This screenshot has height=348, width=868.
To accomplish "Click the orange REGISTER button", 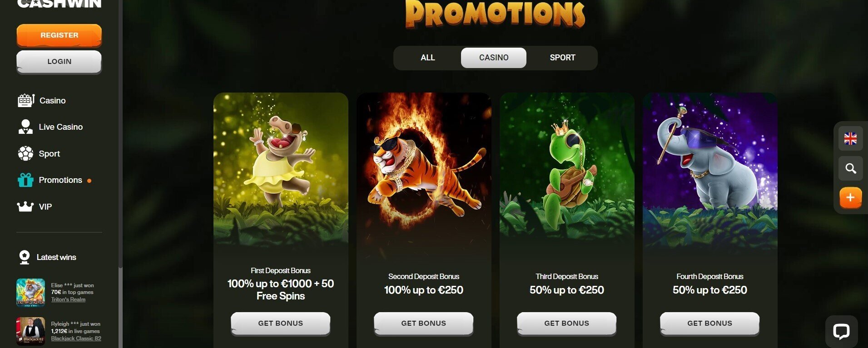I will pyautogui.click(x=59, y=35).
